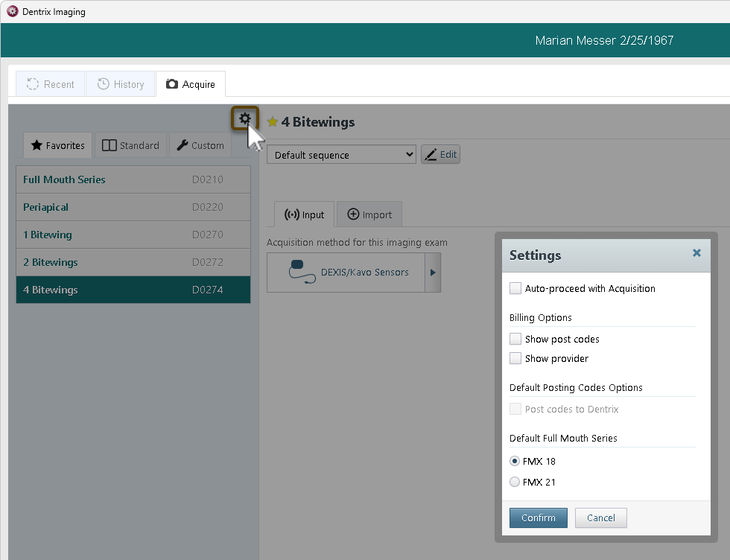The height and width of the screenshot is (560, 730).
Task: Click the Dentrix Imaging app icon
Action: 12,11
